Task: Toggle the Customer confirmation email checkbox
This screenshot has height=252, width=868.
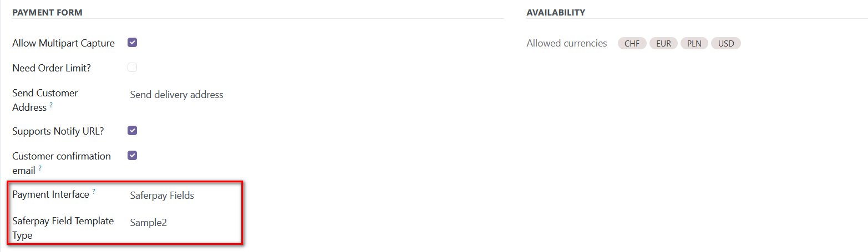Action: pyautogui.click(x=132, y=156)
